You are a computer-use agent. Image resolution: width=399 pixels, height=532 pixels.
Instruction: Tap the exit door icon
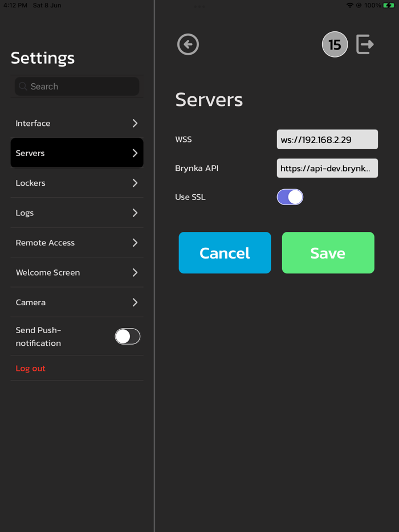point(365,44)
